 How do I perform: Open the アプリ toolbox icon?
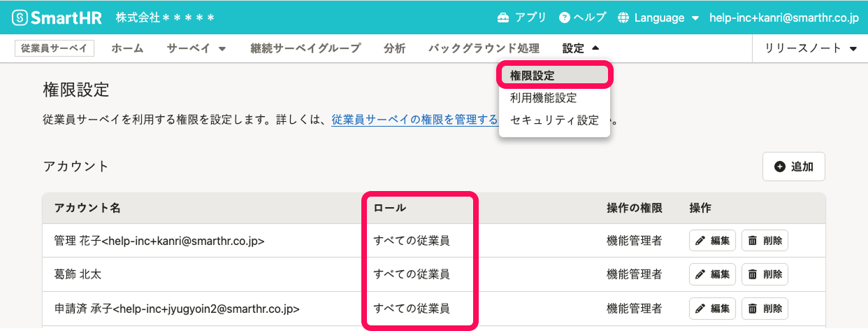tap(503, 17)
